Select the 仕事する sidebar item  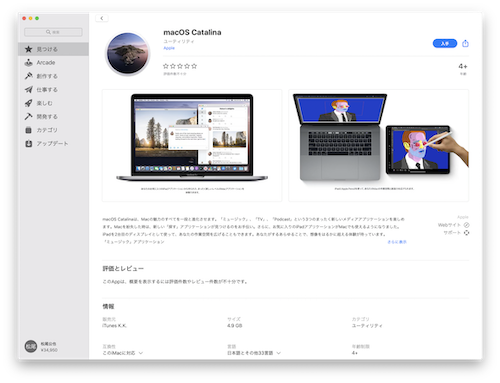point(53,90)
